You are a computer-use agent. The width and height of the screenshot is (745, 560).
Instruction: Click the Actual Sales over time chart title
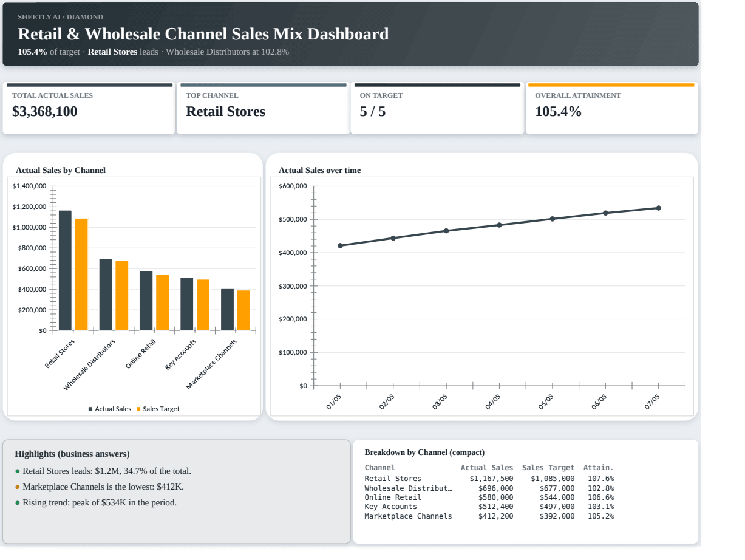(x=319, y=171)
